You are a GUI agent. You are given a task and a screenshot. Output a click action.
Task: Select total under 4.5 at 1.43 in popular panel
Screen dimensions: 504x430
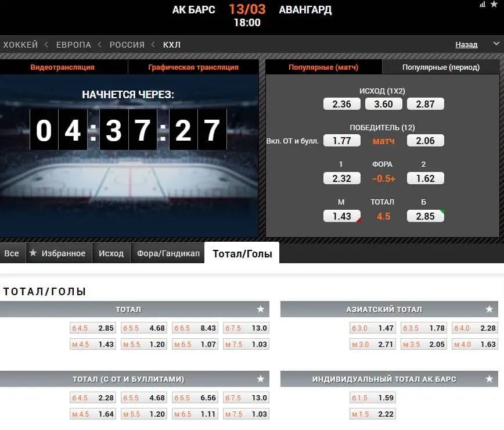tap(341, 216)
